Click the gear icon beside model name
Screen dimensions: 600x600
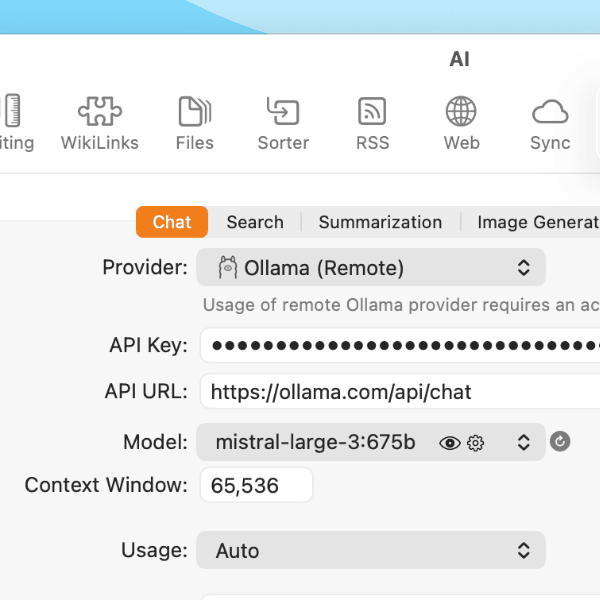click(x=476, y=443)
